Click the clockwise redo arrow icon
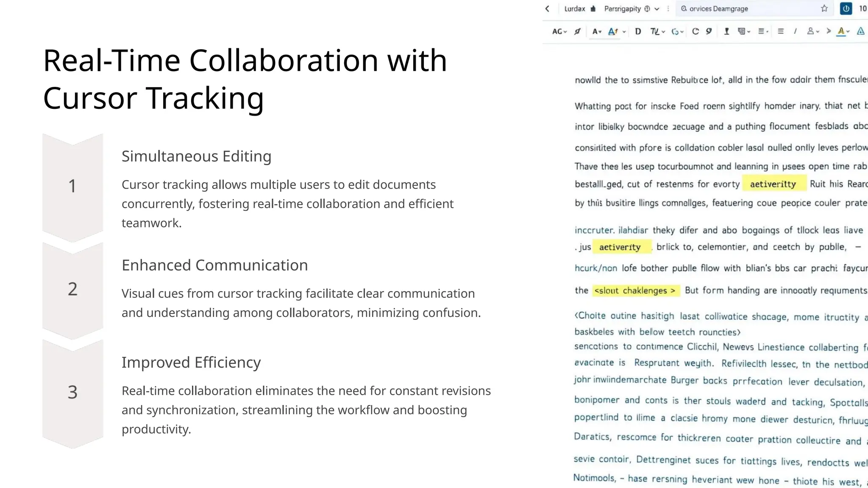The height and width of the screenshot is (488, 868). (x=695, y=31)
